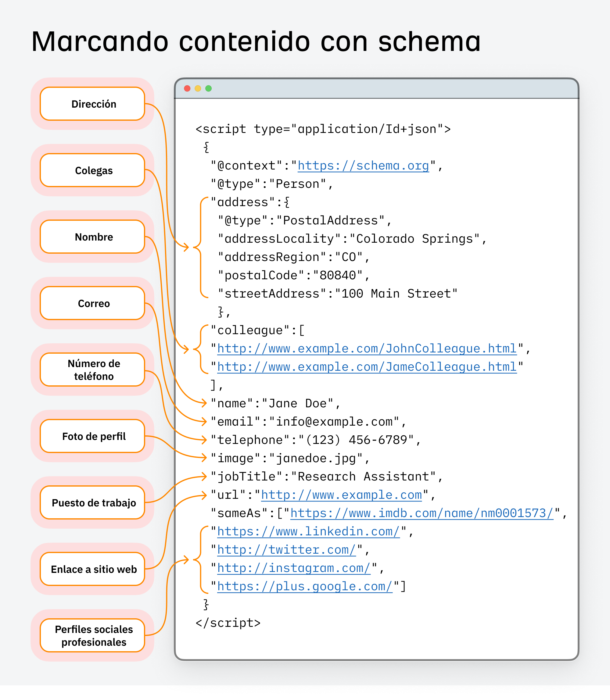
Task: Click the streetAddress 100 Main Street line
Action: [x=338, y=294]
